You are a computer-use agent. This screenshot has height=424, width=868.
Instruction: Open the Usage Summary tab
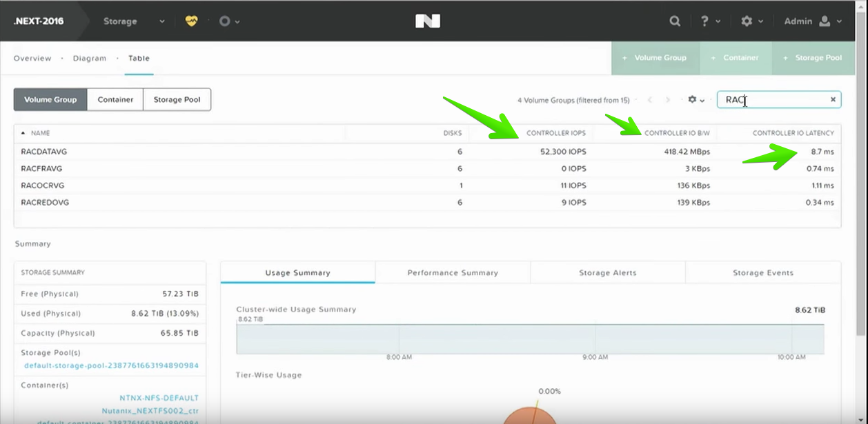tap(297, 272)
